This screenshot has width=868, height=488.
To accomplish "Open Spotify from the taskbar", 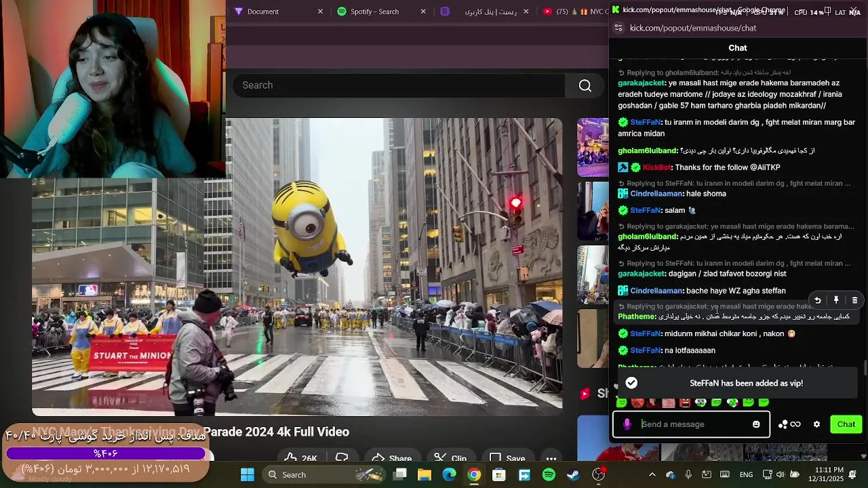I will pos(549,474).
